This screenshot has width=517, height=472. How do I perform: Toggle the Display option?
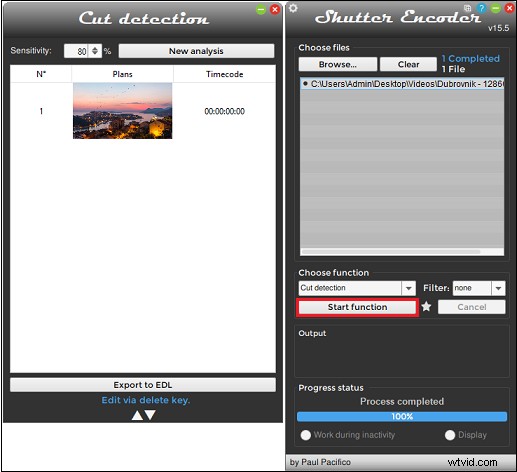point(450,435)
